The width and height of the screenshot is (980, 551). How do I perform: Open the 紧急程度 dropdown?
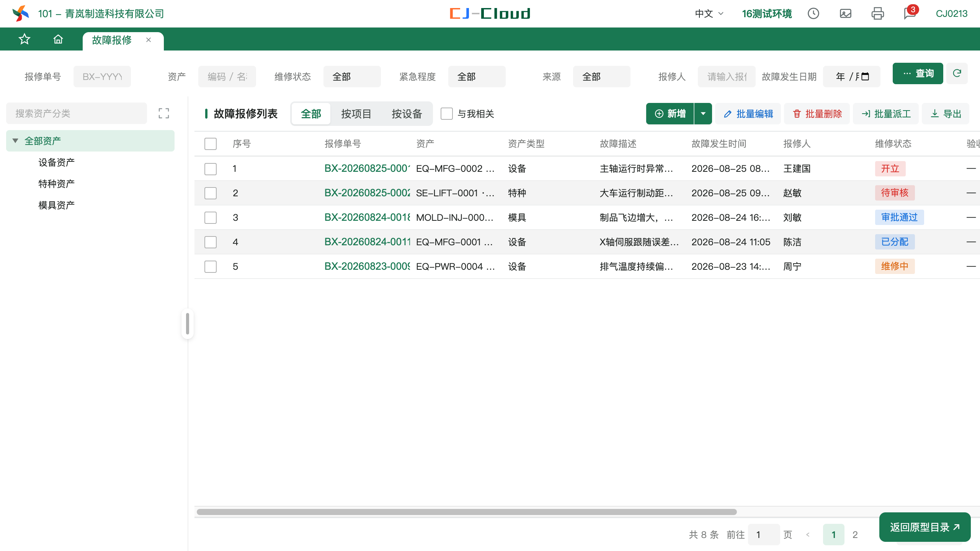click(x=477, y=77)
